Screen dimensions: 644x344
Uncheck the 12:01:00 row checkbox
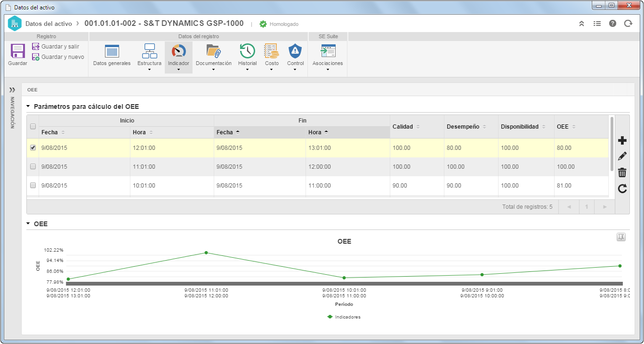[33, 147]
